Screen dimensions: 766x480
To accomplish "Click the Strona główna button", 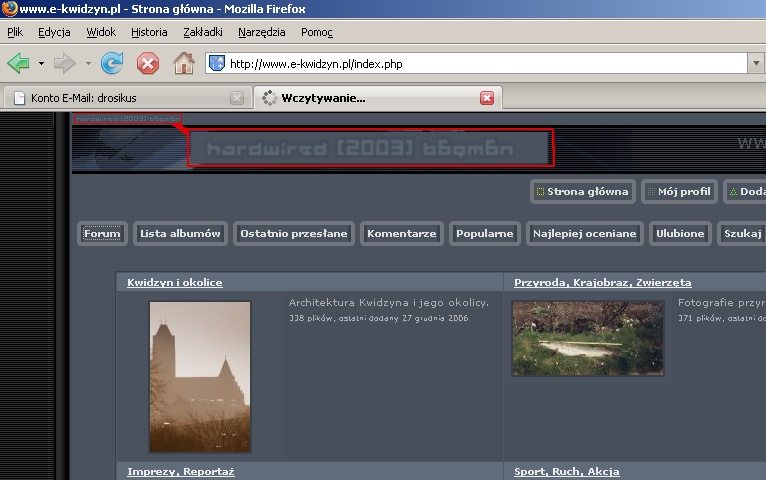I will coord(582,192).
